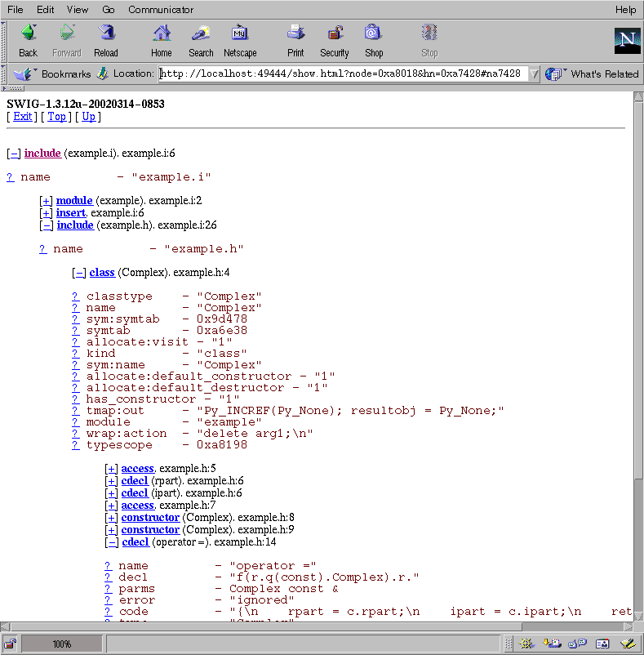Go to Home using toolbar icon
This screenshot has height=655, width=644.
[x=162, y=34]
